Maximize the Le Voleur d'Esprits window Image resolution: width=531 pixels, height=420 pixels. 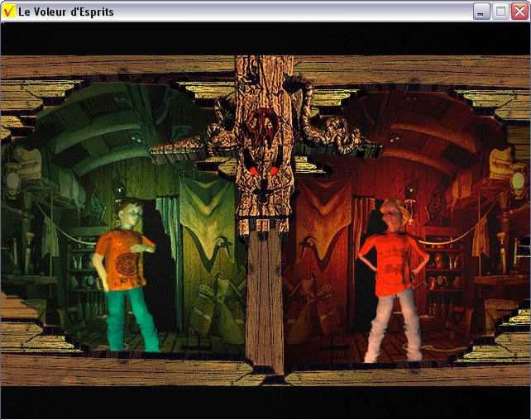click(500, 12)
